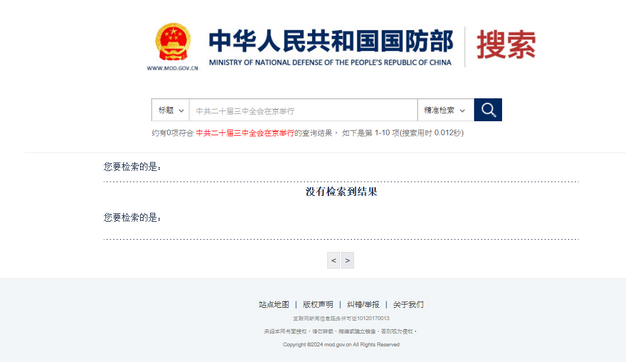626x362 pixels.
Task: Open the 站点地图 footer link
Action: pyautogui.click(x=273, y=305)
